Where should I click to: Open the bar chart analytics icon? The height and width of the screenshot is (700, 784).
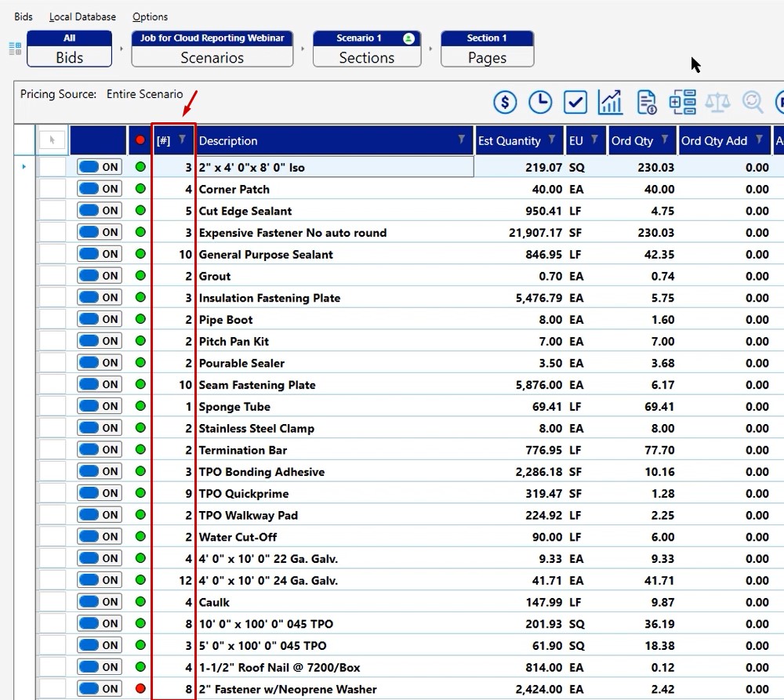(x=610, y=102)
